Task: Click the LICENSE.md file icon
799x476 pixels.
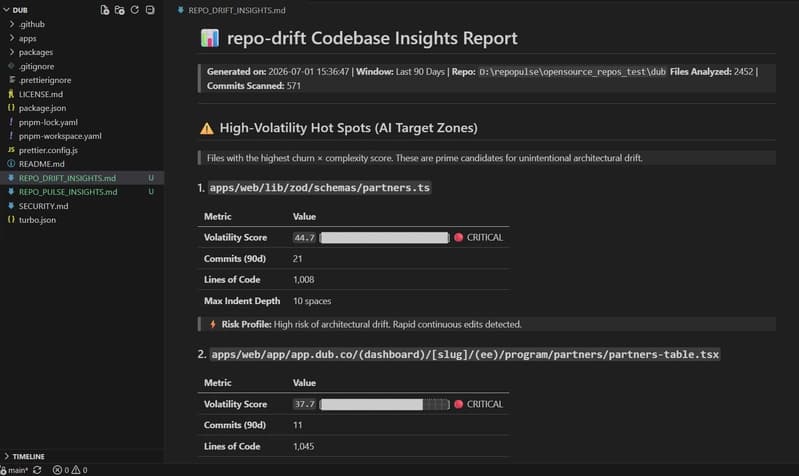Action: [11, 94]
